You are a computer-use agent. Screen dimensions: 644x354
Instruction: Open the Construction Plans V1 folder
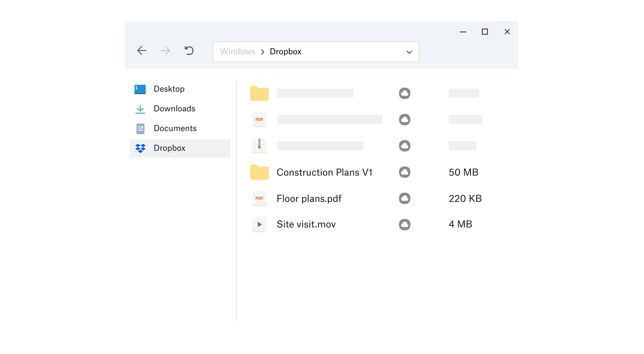tap(325, 172)
